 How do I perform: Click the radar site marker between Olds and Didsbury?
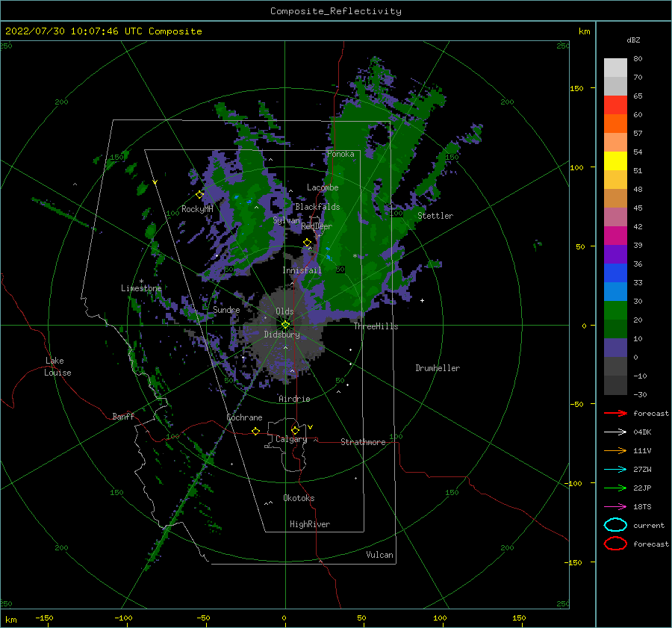tap(285, 325)
